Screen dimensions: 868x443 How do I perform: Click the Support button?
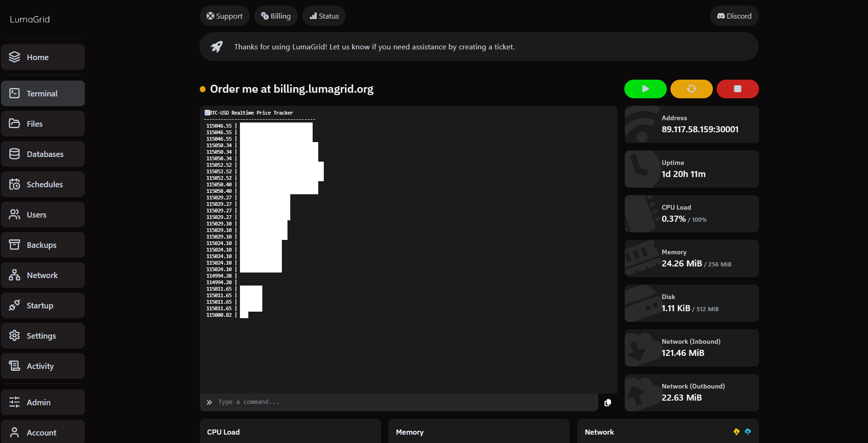point(225,16)
